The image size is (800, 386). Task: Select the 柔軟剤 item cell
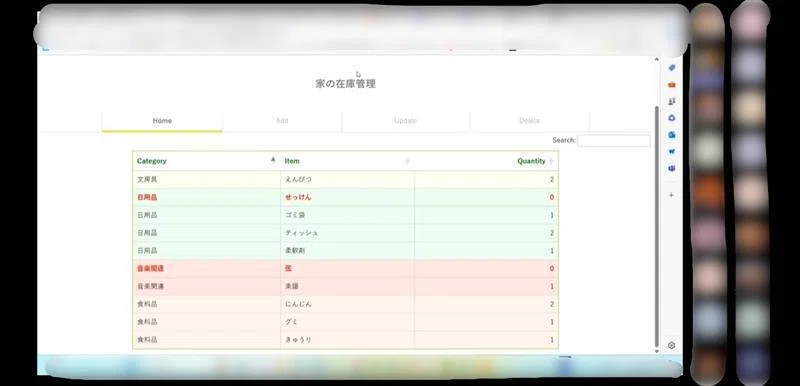[x=347, y=251]
